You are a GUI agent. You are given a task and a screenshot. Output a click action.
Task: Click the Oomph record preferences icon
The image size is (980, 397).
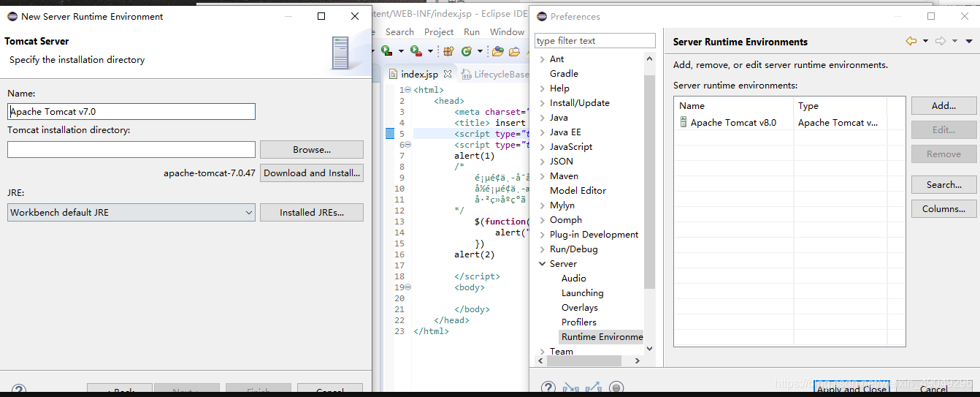pyautogui.click(x=616, y=387)
